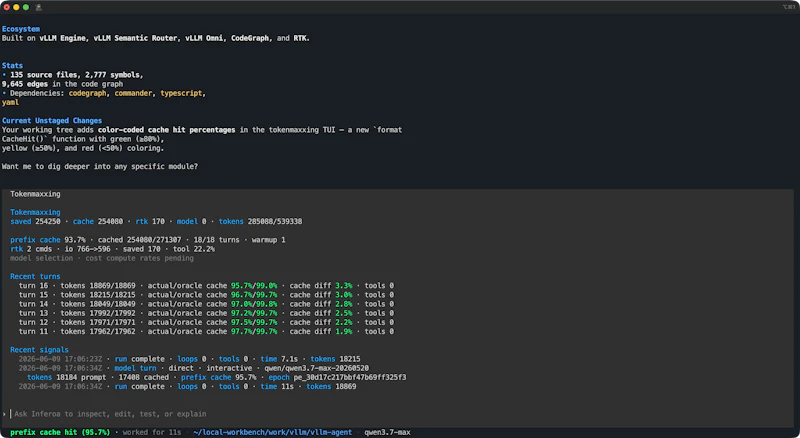800x438 pixels.
Task: Click 'Want me to dig deeper' question
Action: (99, 166)
